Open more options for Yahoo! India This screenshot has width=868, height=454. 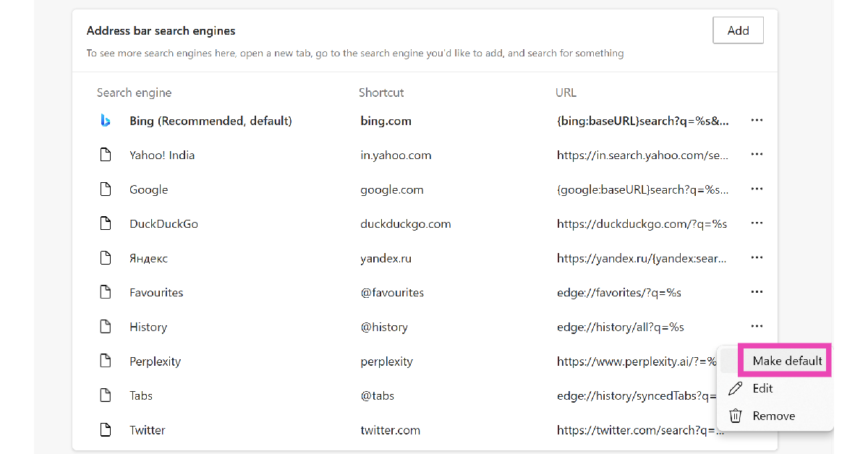click(757, 155)
